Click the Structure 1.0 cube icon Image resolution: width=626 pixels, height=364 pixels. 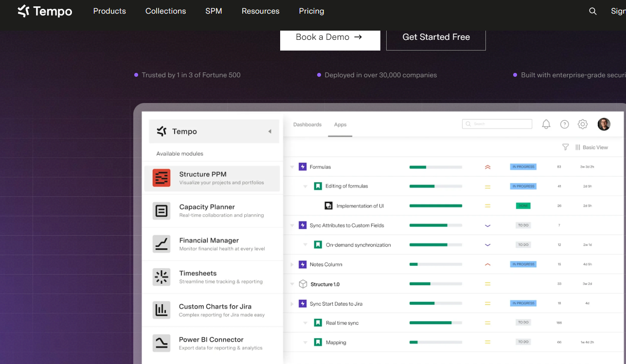pyautogui.click(x=303, y=284)
